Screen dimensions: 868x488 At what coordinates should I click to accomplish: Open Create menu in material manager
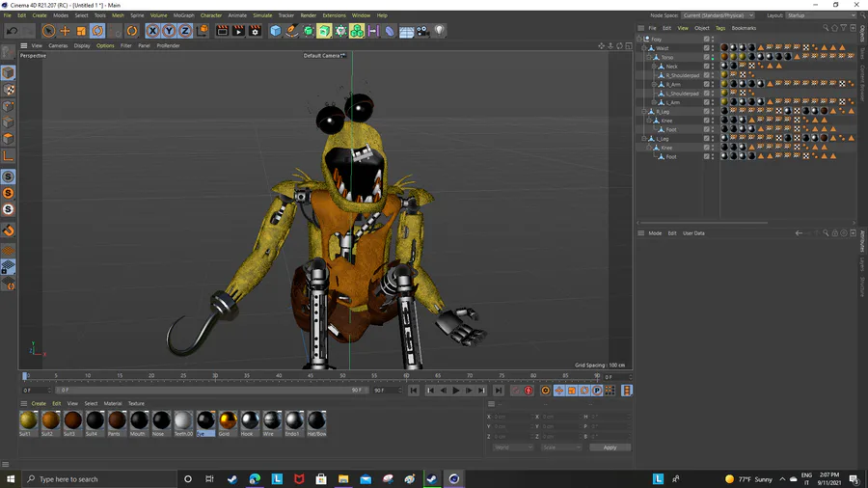pyautogui.click(x=39, y=403)
